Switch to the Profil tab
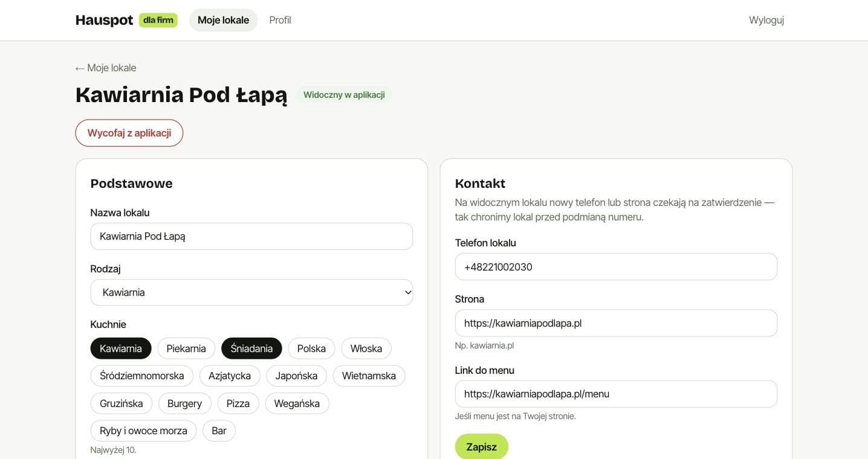Image resolution: width=868 pixels, height=459 pixels. click(x=280, y=20)
